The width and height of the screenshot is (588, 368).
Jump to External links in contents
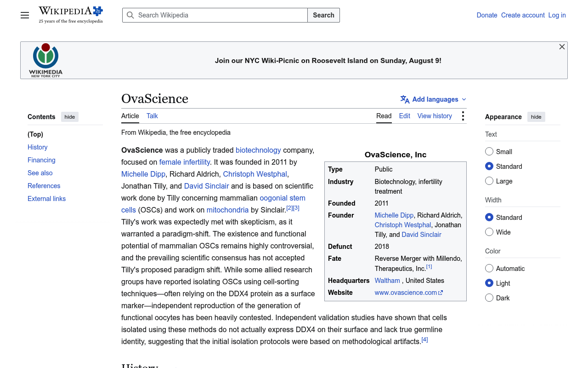click(46, 199)
